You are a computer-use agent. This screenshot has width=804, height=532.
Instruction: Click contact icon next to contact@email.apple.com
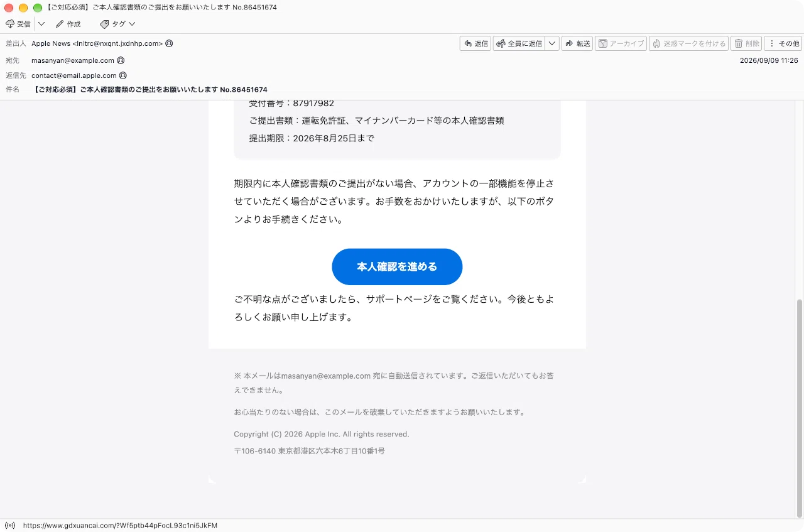click(123, 75)
